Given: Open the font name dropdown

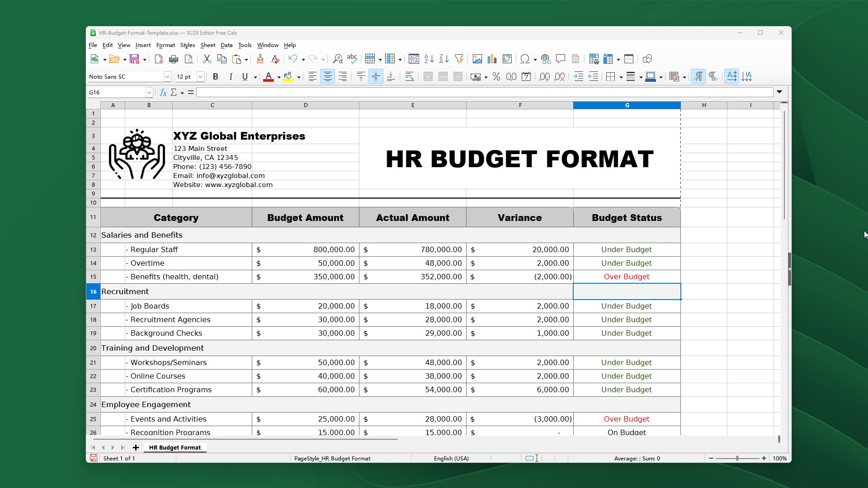Looking at the screenshot, I should tap(167, 77).
